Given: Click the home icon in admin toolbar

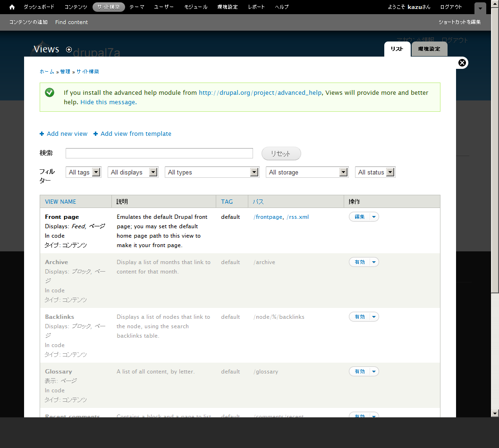Looking at the screenshot, I should (12, 7).
